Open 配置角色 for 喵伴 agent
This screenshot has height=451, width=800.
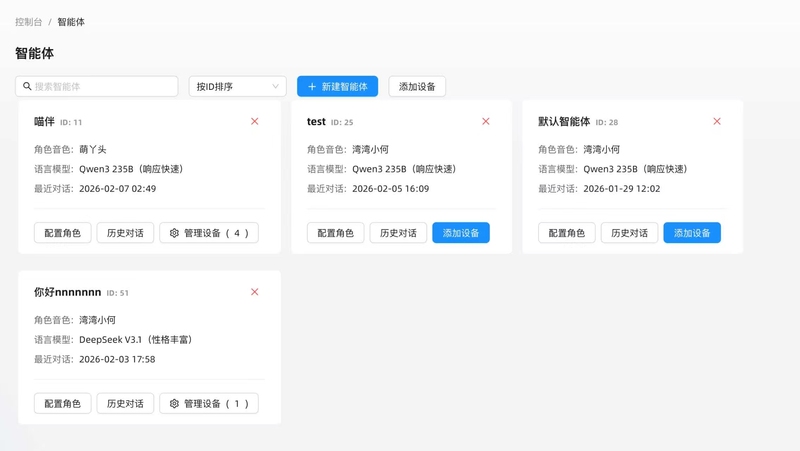(x=63, y=233)
